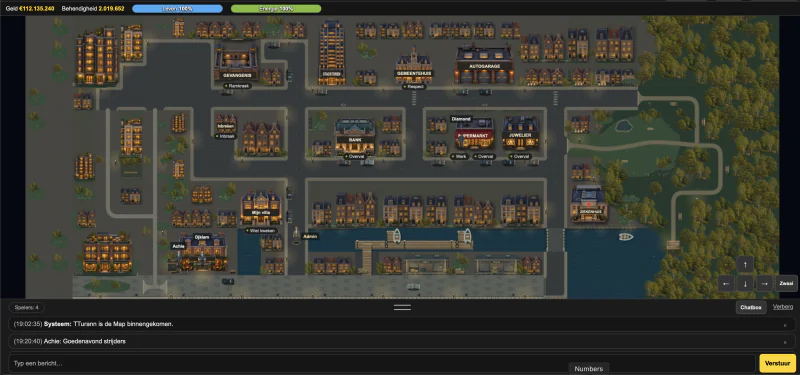Click the down arrow movement button
Screen dimensions: 800x375
tap(745, 283)
